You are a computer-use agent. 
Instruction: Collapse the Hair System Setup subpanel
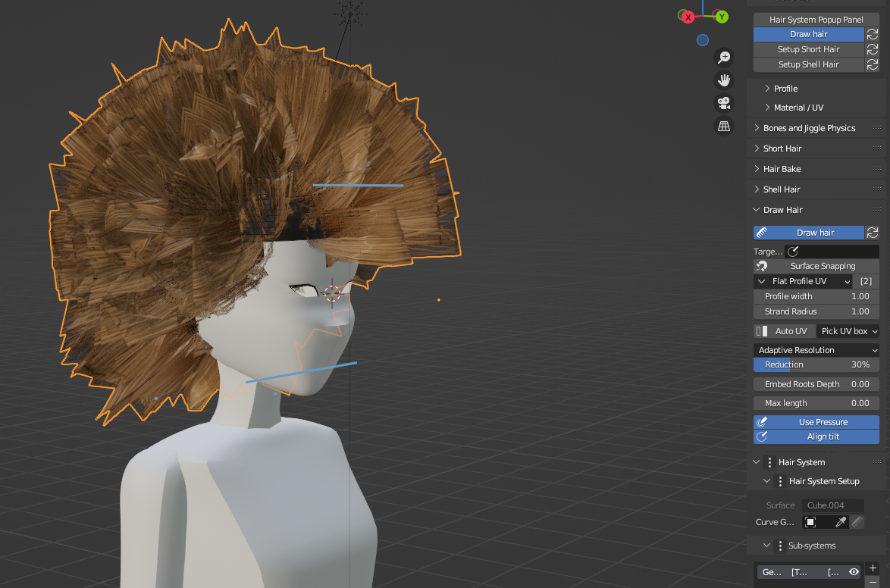(767, 481)
